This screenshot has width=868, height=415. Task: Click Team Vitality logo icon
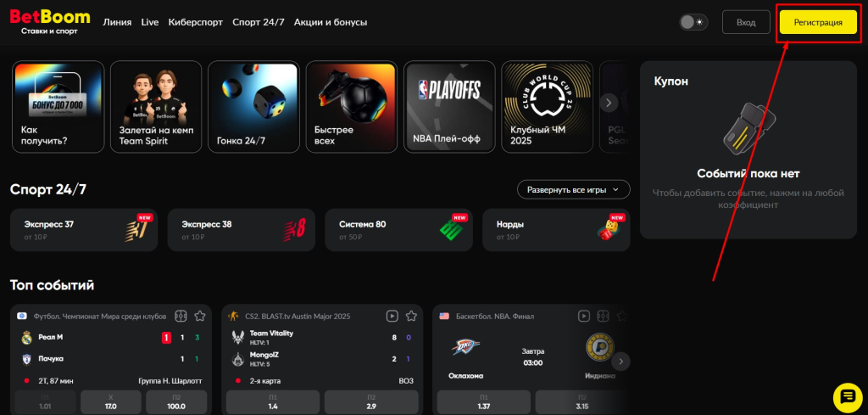tap(237, 337)
